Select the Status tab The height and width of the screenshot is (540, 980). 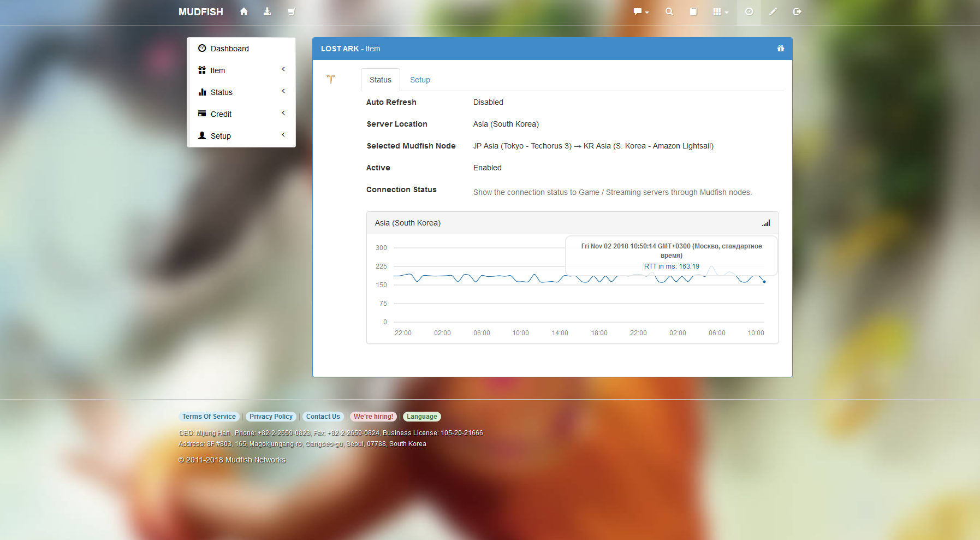coord(380,80)
